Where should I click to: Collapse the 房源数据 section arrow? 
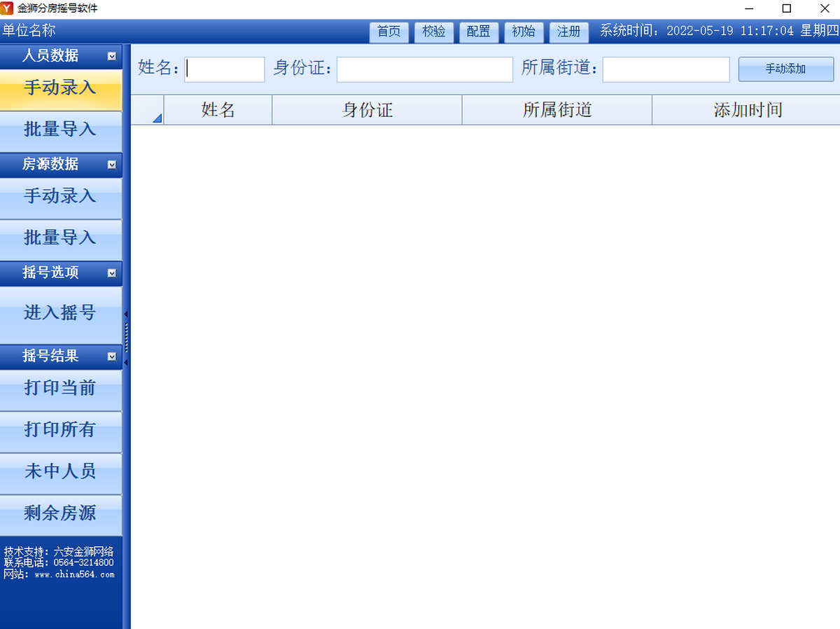click(112, 165)
